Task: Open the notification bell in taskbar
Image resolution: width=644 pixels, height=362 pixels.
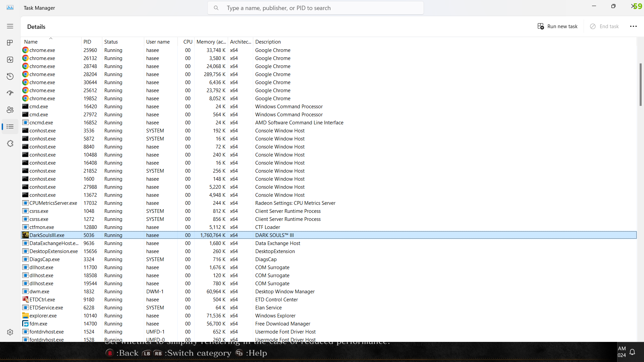Action: (x=632, y=352)
